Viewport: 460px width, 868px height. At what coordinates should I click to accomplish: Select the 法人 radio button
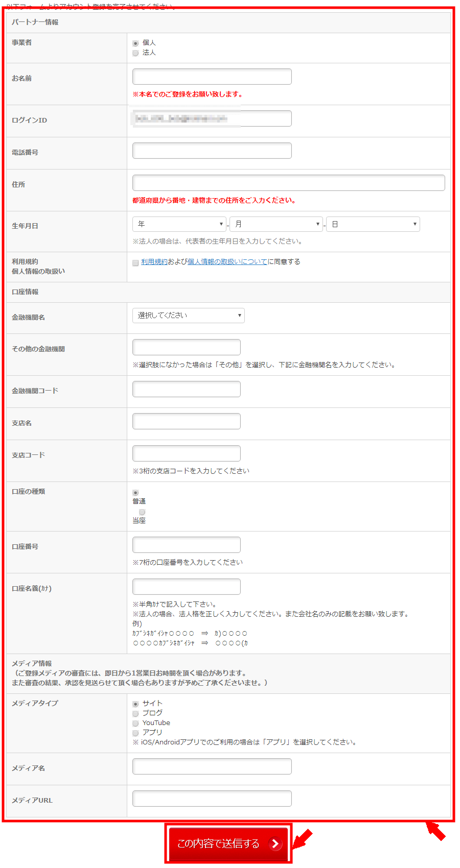tap(135, 53)
